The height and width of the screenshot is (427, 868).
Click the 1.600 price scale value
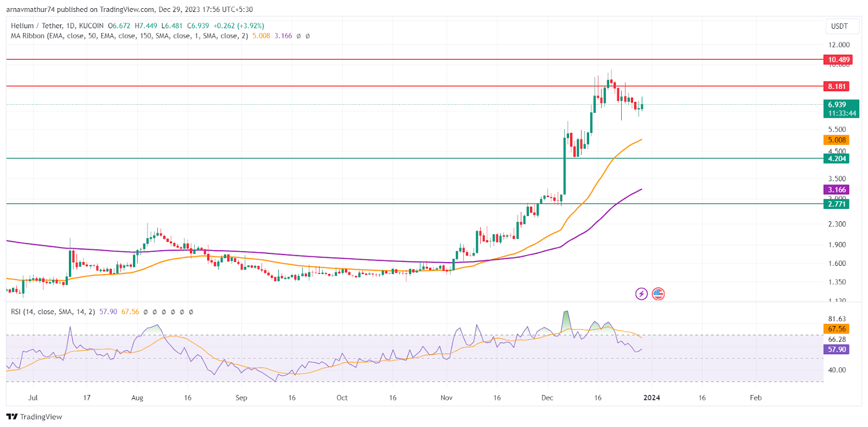point(837,264)
